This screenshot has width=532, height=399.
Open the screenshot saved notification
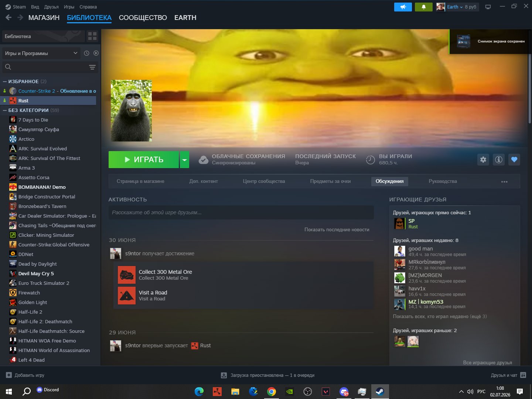[490, 41]
